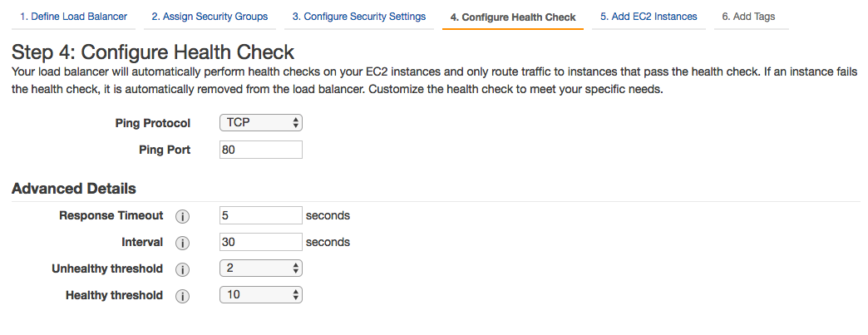Focus the Response Timeout seconds field
The image size is (868, 335).
pyautogui.click(x=261, y=215)
